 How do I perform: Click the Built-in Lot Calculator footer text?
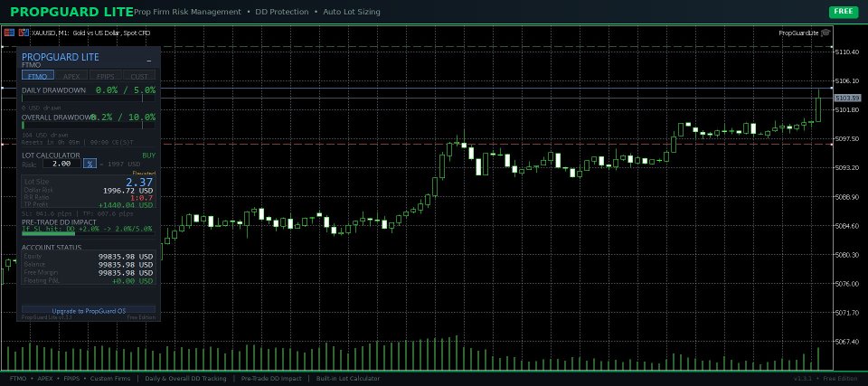(x=348, y=379)
